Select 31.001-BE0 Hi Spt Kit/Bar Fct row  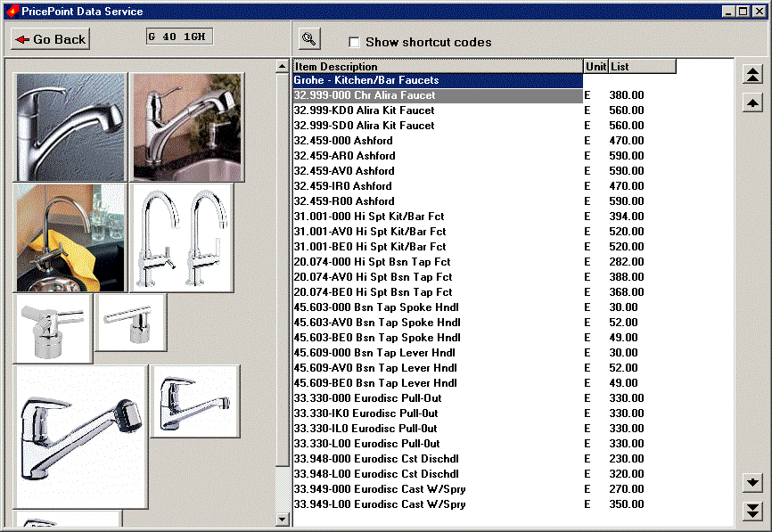438,247
